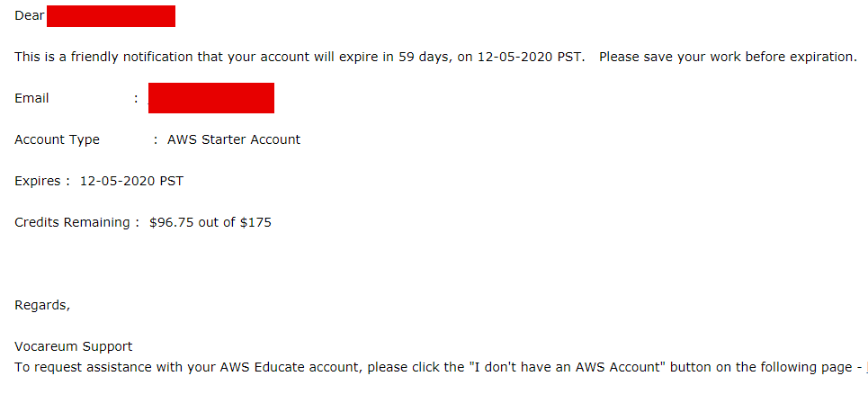Click the "Regards," closing line
The image size is (868, 394).
[42, 305]
